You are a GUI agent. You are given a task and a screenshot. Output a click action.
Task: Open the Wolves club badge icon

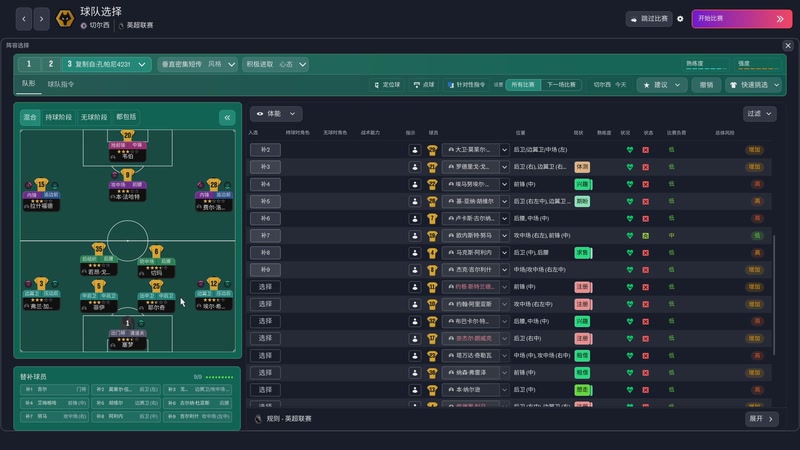pos(65,19)
